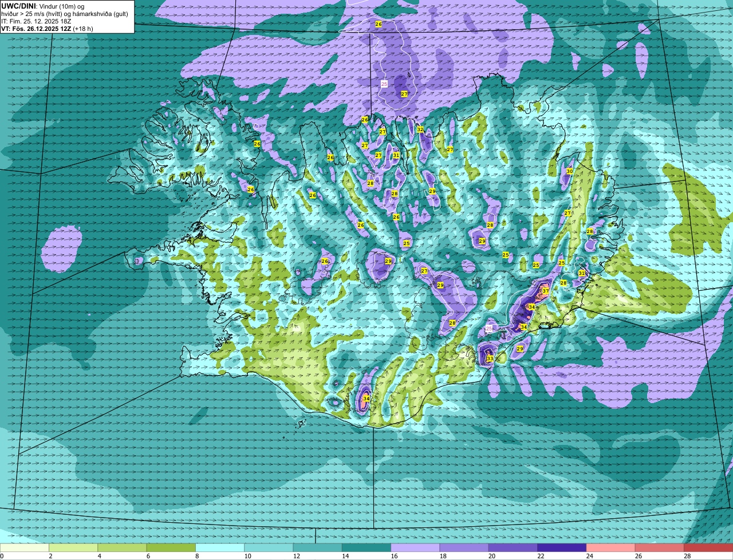This screenshot has height=560, width=733.
Task: Click the 'UWC/DINI: Vindur (10m) og' title line
Action: (x=43, y=6)
